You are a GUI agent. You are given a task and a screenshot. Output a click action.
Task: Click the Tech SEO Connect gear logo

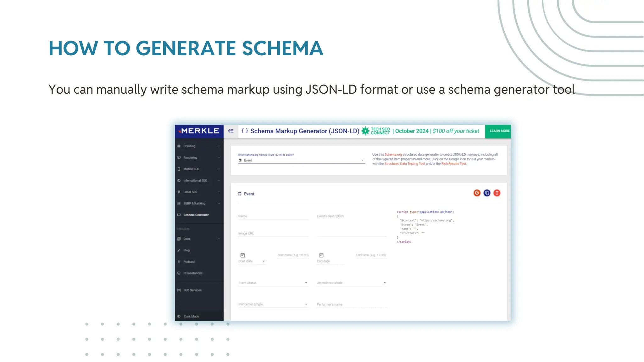[365, 131]
